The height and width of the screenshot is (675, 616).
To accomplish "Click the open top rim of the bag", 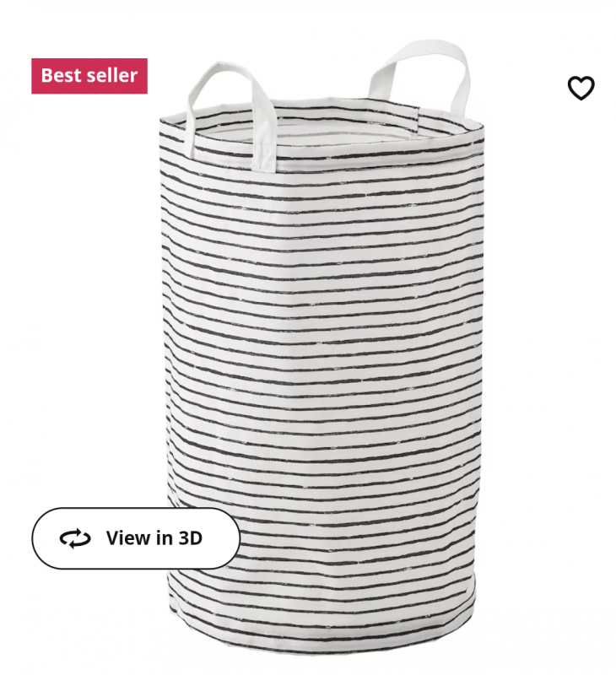I will (x=321, y=125).
